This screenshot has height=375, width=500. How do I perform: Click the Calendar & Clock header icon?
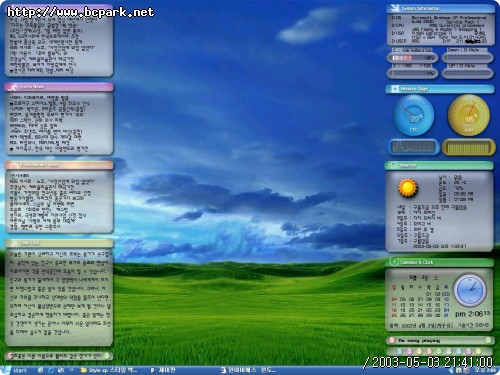point(394,262)
